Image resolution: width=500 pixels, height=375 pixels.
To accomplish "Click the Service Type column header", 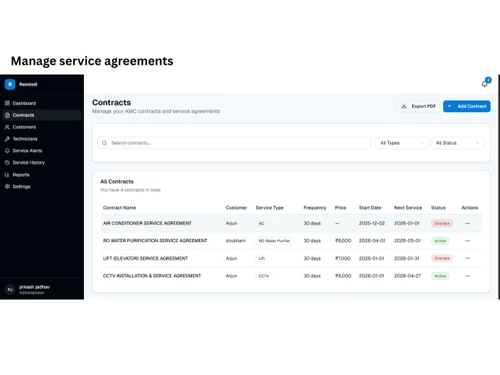I will (269, 208).
